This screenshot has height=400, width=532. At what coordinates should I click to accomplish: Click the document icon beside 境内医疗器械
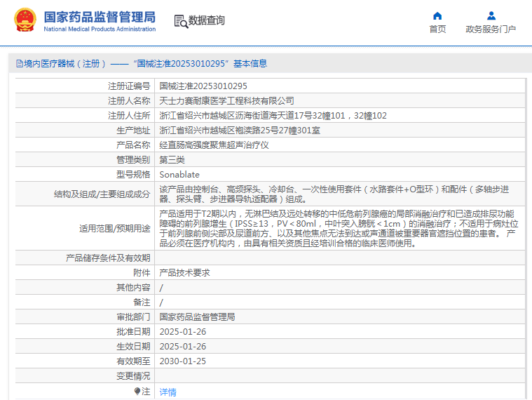click(x=20, y=63)
